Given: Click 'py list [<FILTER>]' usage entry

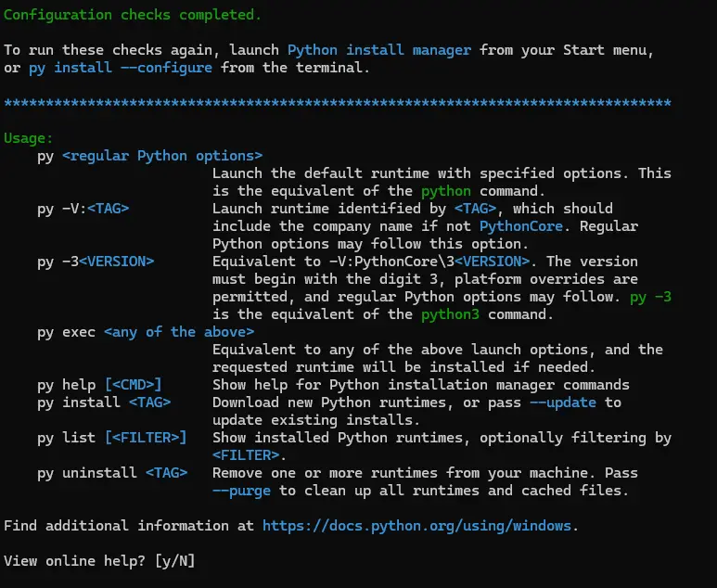Looking at the screenshot, I should (112, 438).
